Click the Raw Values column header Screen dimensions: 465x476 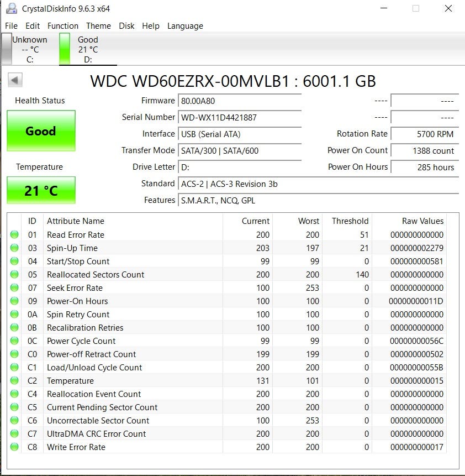click(x=409, y=221)
